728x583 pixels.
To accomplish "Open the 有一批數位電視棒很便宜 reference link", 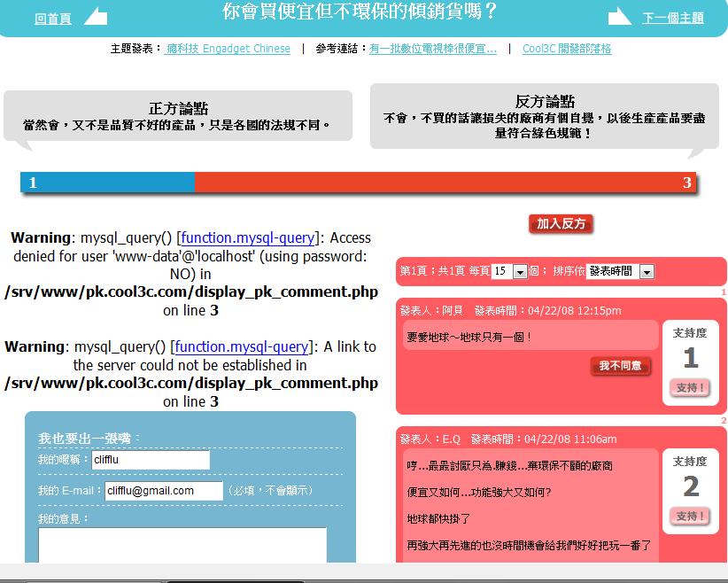I will [x=433, y=49].
